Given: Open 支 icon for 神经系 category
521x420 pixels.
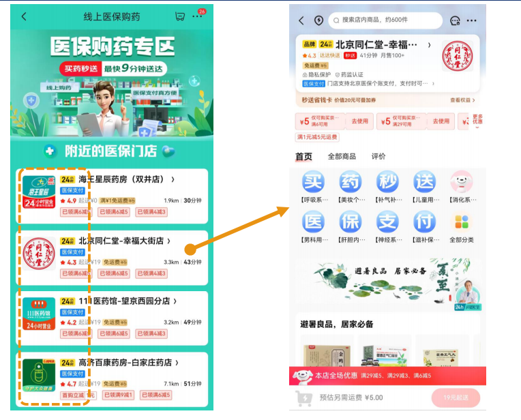Looking at the screenshot, I should pyautogui.click(x=387, y=222).
